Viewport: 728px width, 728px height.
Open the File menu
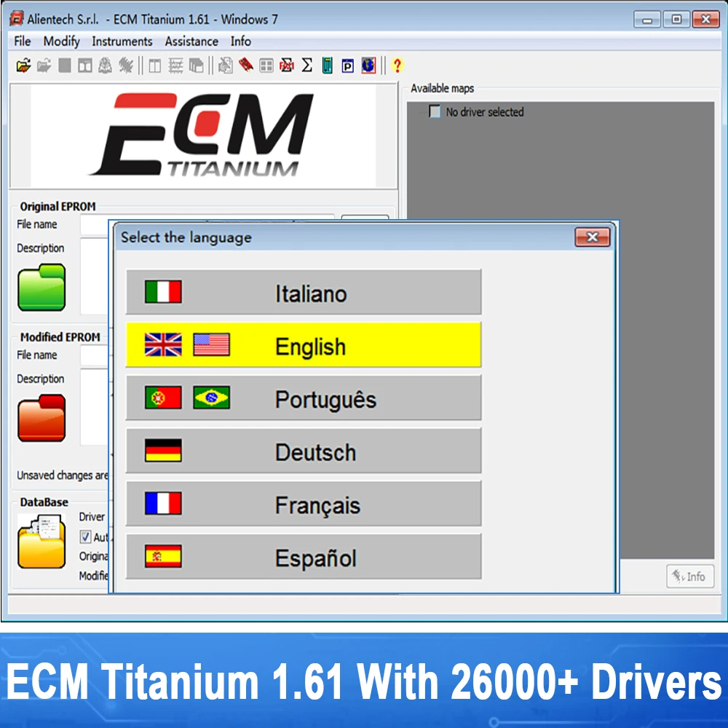pyautogui.click(x=23, y=41)
